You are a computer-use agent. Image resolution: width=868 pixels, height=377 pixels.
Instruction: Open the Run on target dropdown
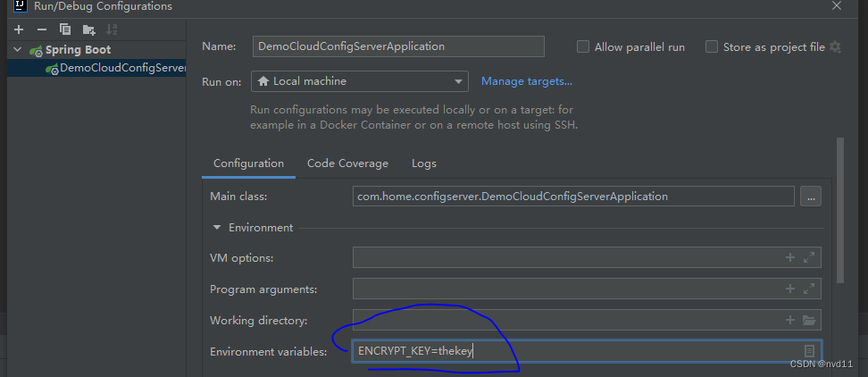point(360,81)
